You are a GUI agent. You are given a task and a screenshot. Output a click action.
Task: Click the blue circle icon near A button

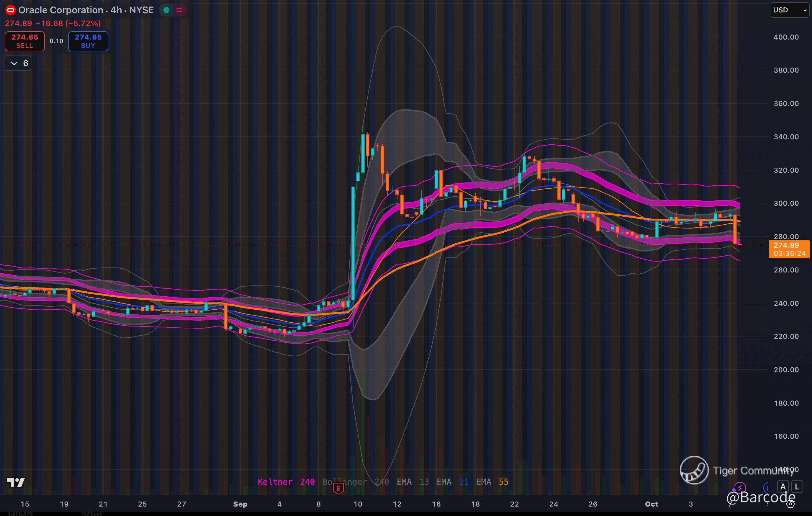coord(767,487)
